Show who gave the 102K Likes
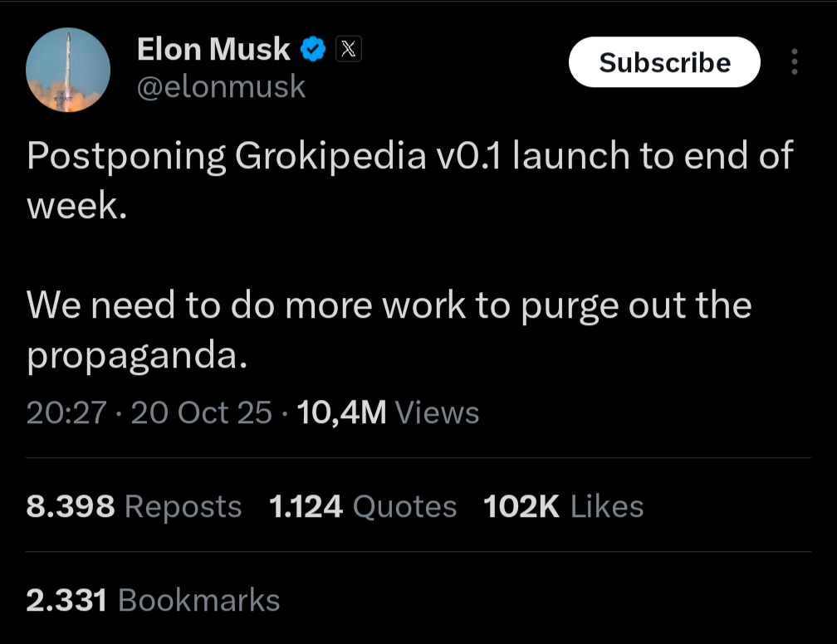837x644 pixels. (x=563, y=506)
